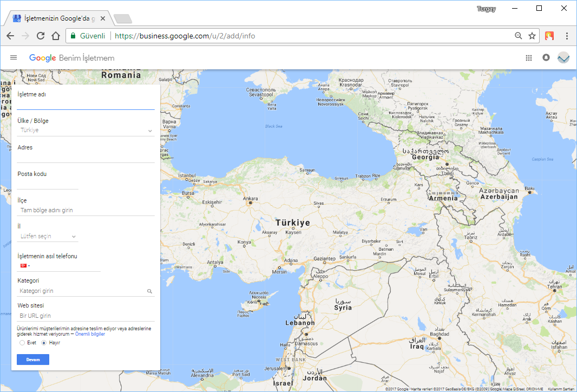Image resolution: width=577 pixels, height=392 pixels.
Task: Click İstanbul on the map
Action: tap(187, 175)
